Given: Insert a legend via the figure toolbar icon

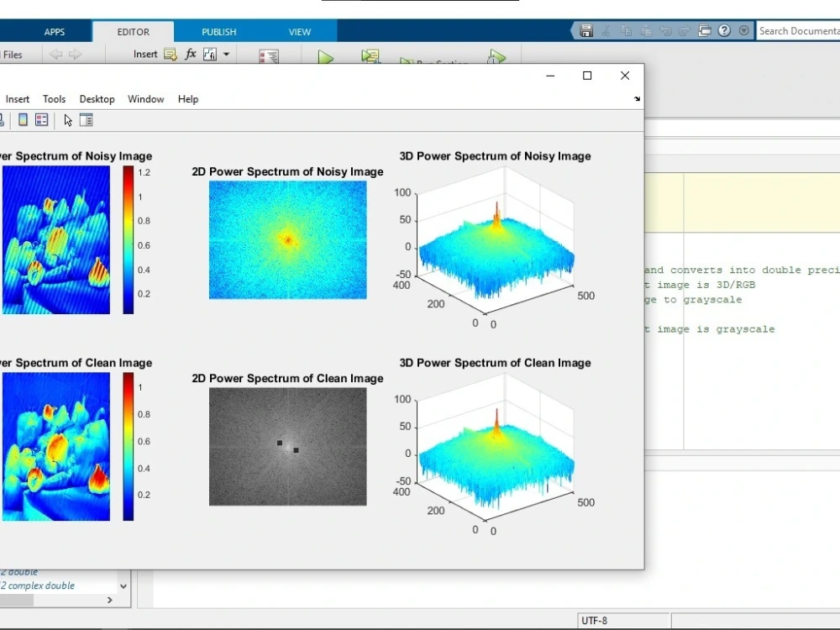Looking at the screenshot, I should (41, 119).
